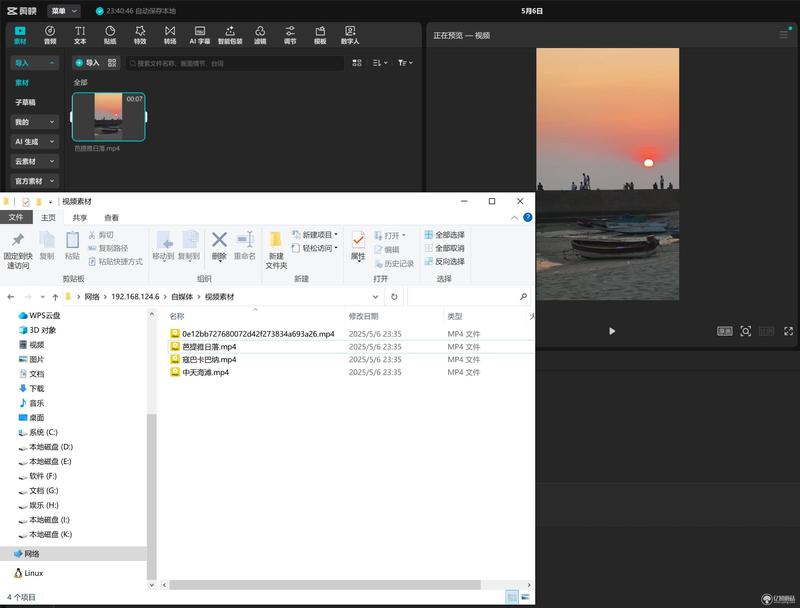Select file 0e12bb727680072d42f273834a693a26.mp4

tap(258, 334)
